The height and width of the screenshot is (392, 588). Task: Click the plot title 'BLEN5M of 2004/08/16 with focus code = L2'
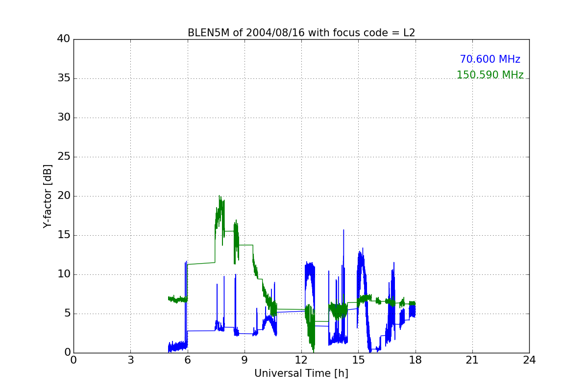(301, 33)
